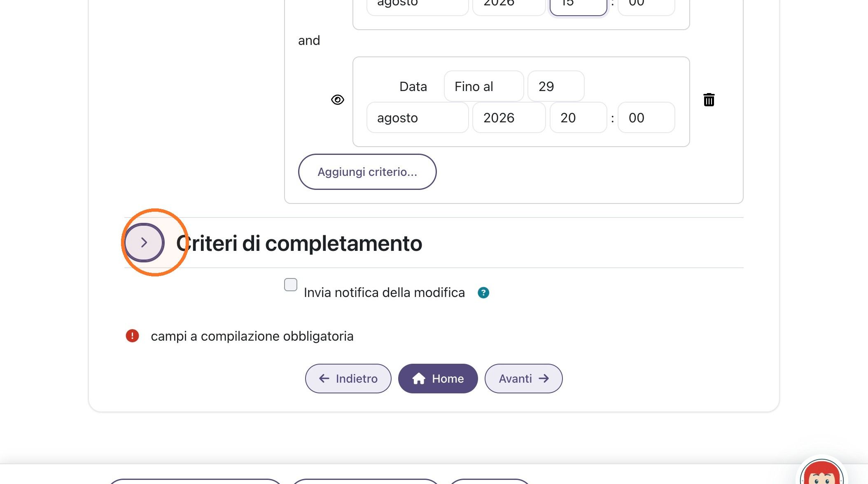
Task: Toggle eye visibility for Fino al restriction
Action: [338, 100]
